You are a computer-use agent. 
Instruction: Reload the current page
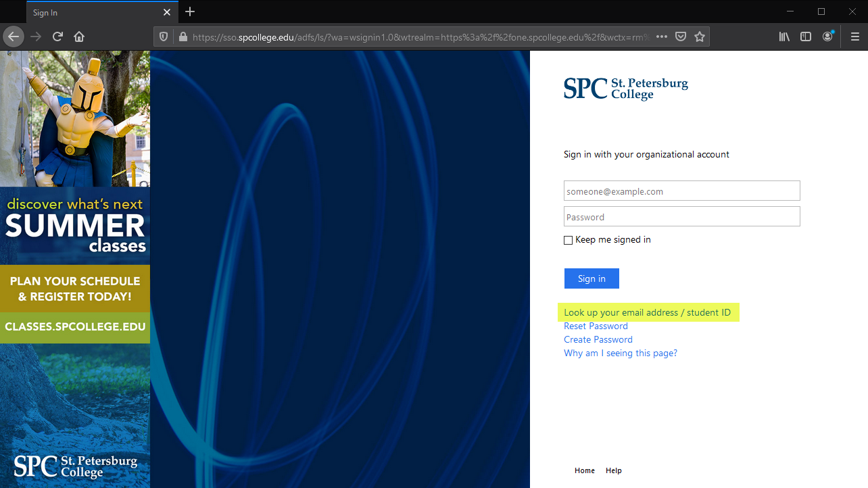57,36
